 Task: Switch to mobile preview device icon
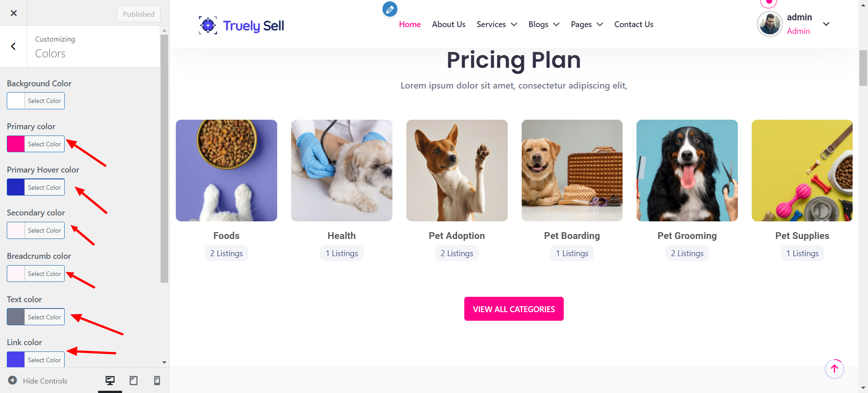pos(157,380)
